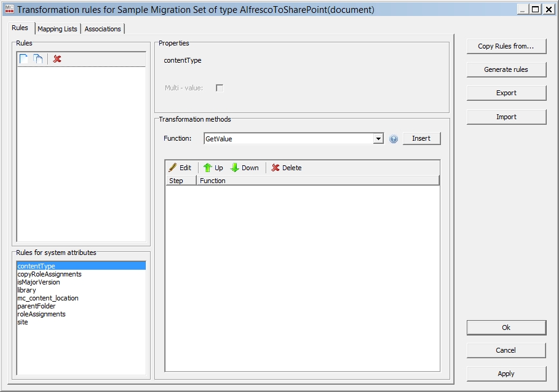Screen dimensions: 559x392
Task: Select mc_content_location attribute
Action: pyautogui.click(x=81, y=298)
